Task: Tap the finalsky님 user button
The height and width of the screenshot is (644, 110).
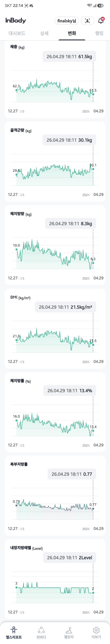Action: [67, 21]
